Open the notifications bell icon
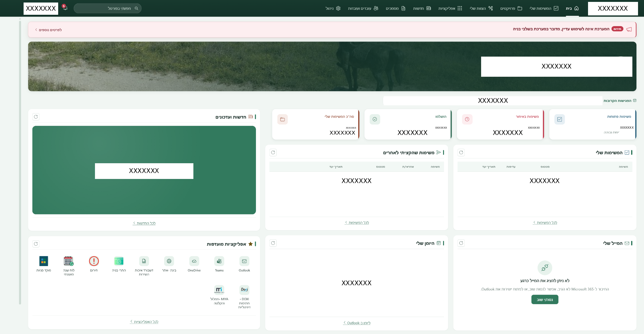 65,8
